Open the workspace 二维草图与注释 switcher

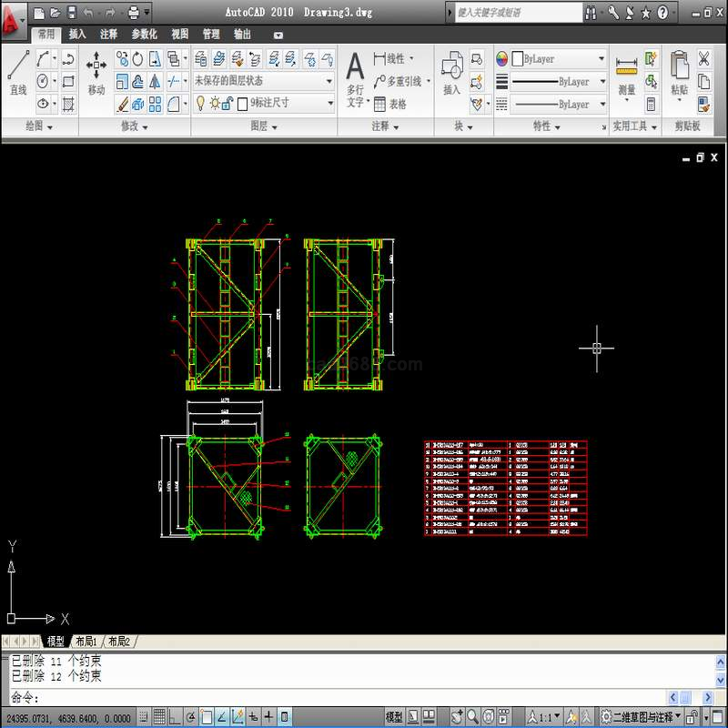[640, 717]
